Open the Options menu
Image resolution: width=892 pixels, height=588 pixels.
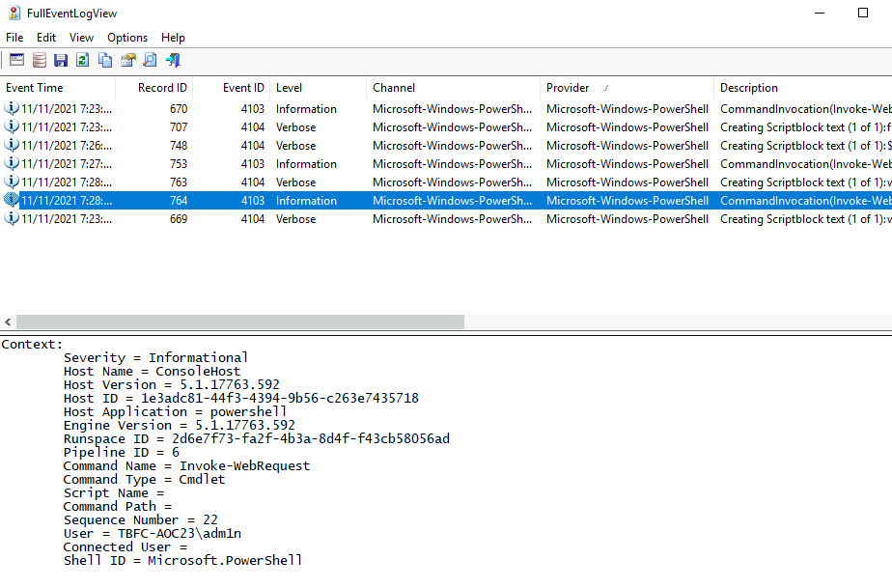[127, 38]
